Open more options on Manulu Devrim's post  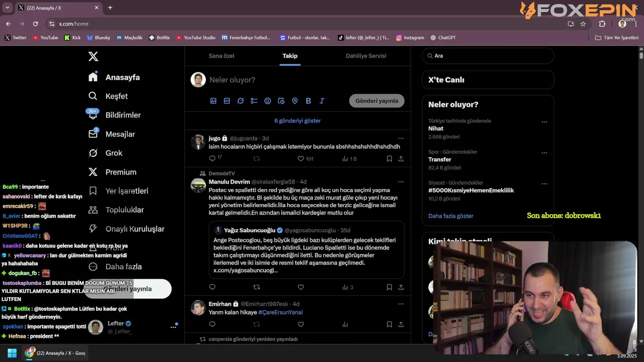[401, 182]
